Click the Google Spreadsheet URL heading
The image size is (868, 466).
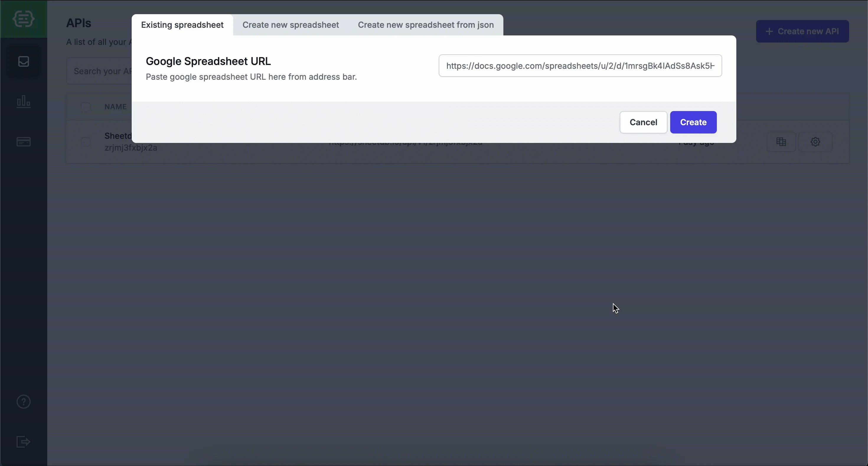pos(208,61)
